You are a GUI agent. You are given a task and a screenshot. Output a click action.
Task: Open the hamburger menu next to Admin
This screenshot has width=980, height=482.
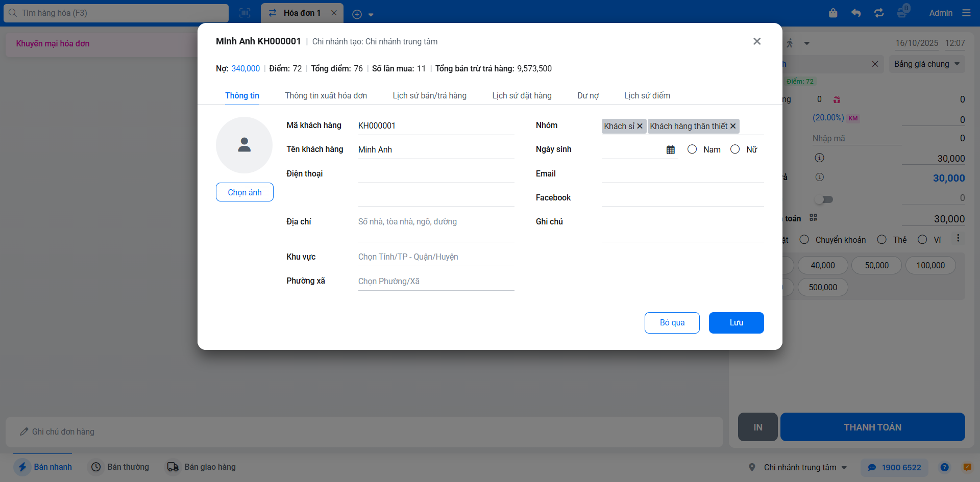966,13
